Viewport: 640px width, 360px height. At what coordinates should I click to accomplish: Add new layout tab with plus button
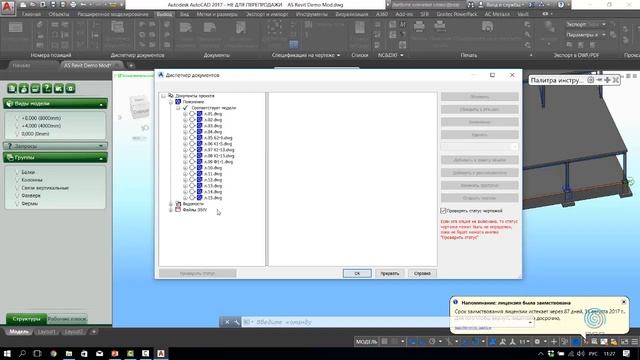click(x=94, y=332)
